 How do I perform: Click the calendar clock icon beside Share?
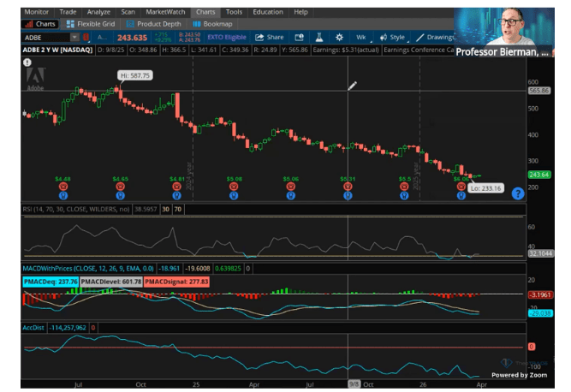pos(300,37)
